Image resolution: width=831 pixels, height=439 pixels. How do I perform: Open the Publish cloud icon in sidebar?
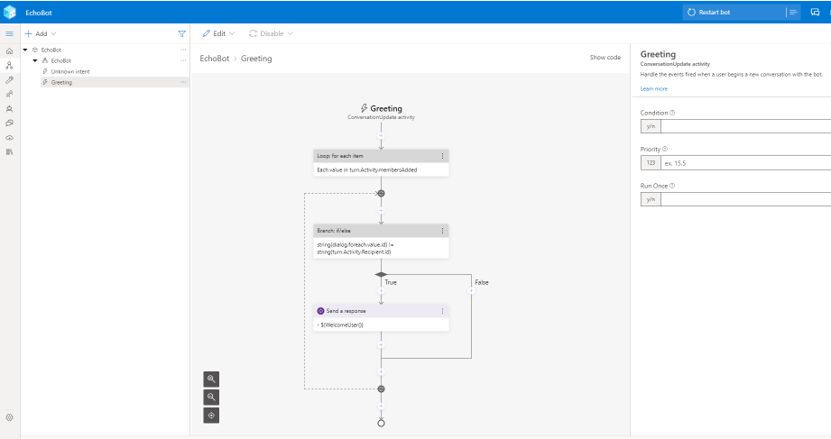(x=10, y=137)
